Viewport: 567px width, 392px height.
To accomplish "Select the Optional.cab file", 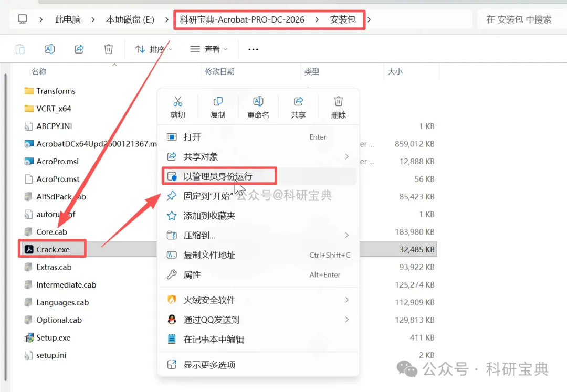I will click(59, 320).
